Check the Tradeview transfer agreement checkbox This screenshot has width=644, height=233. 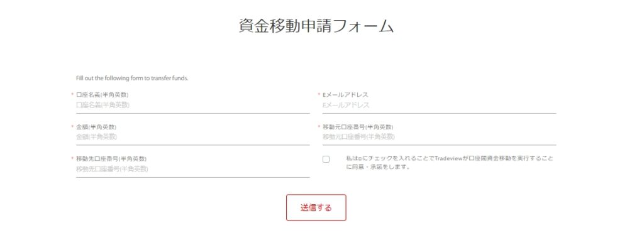click(x=326, y=160)
